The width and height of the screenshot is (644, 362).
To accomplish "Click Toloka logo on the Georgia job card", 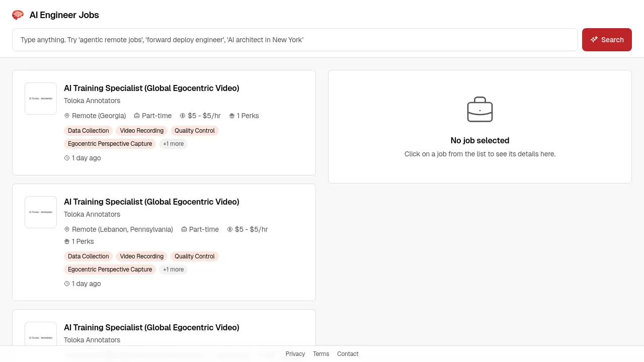I will point(41,99).
